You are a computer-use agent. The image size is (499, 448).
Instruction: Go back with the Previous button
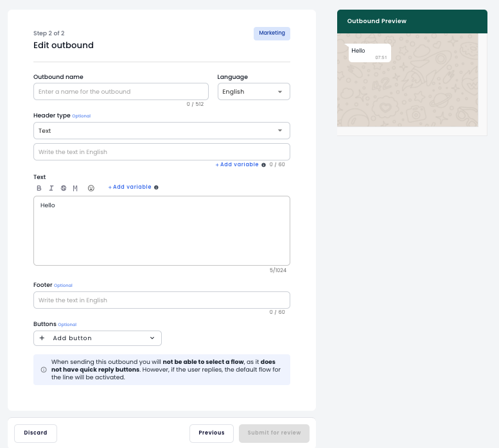tap(211, 433)
